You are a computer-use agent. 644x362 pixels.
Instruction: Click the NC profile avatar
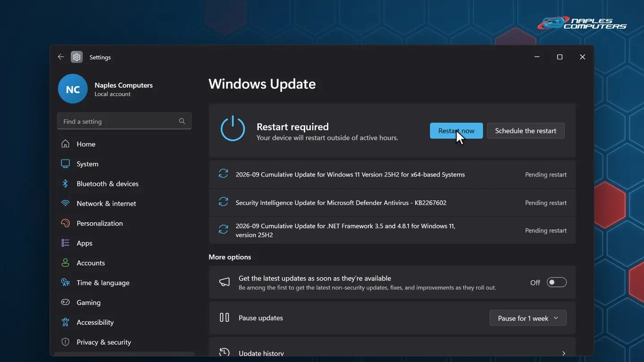(x=73, y=89)
